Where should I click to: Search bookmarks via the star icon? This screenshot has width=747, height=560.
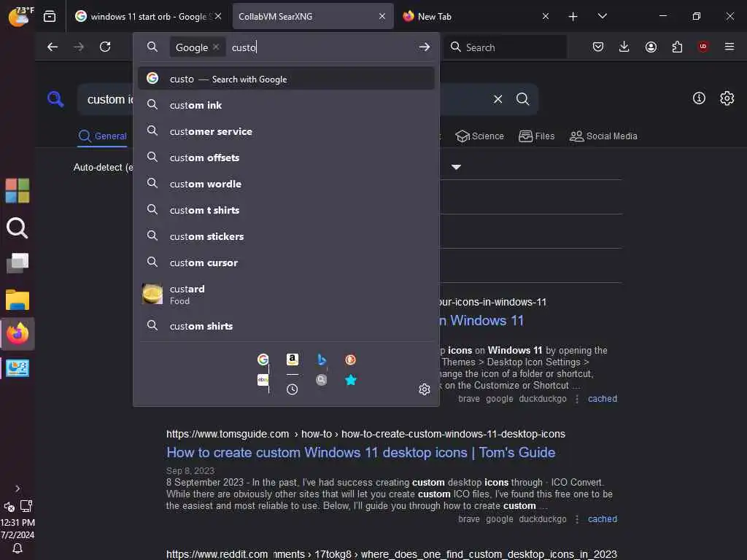351,380
